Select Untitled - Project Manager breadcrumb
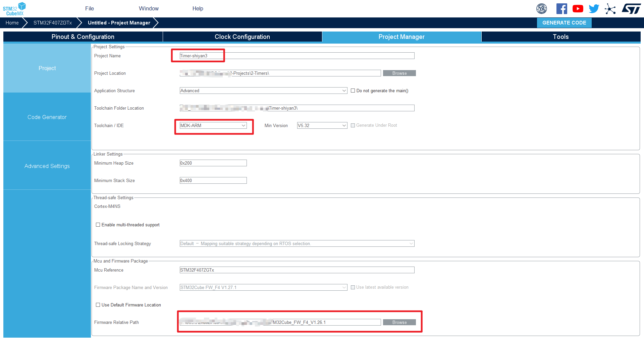This screenshot has height=341, width=644. pos(119,23)
